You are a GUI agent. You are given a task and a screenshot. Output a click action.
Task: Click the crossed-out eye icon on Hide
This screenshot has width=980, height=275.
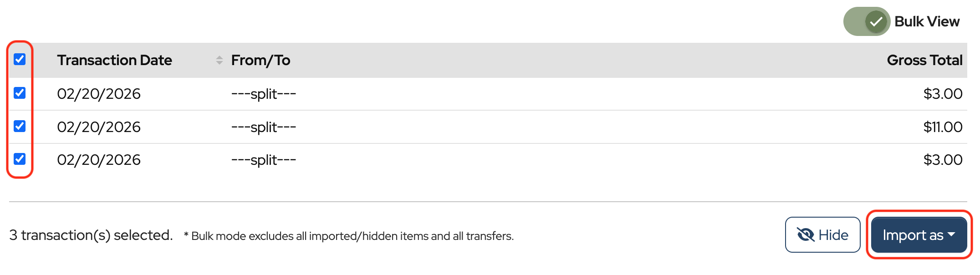tap(805, 235)
